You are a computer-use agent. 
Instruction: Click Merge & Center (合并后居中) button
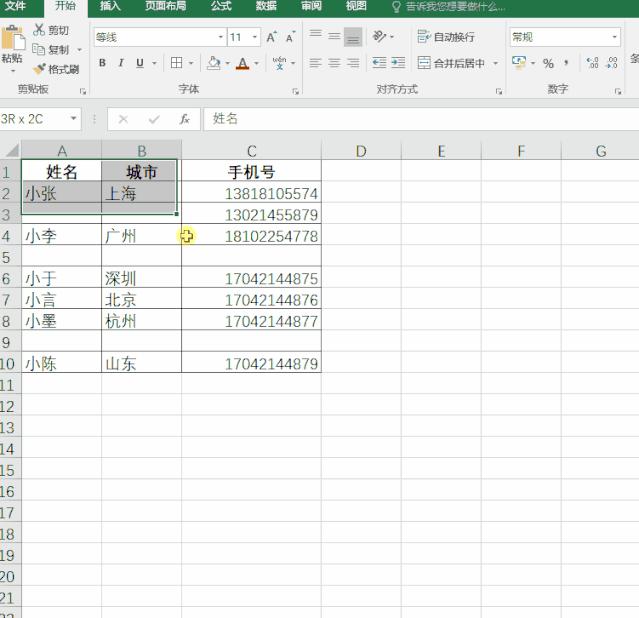[x=451, y=63]
